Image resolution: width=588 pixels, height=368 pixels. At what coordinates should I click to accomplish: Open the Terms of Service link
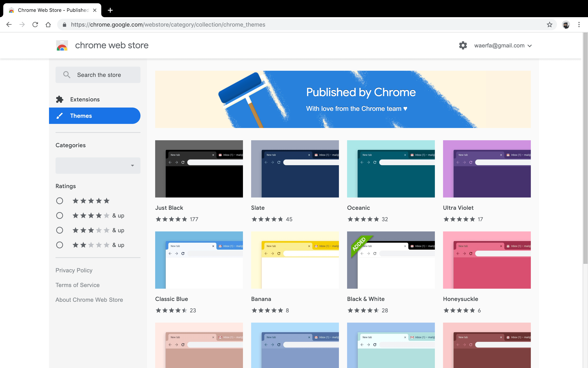pyautogui.click(x=78, y=285)
